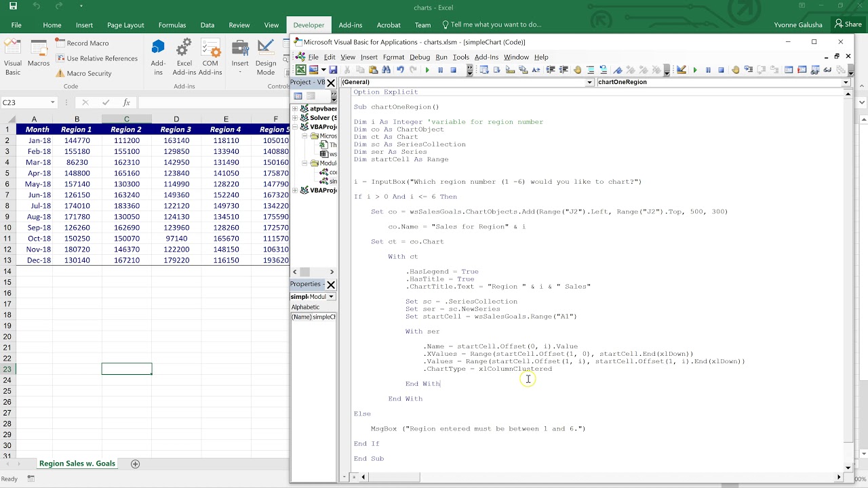Click Record Macro button
The image size is (868, 488).
82,43
